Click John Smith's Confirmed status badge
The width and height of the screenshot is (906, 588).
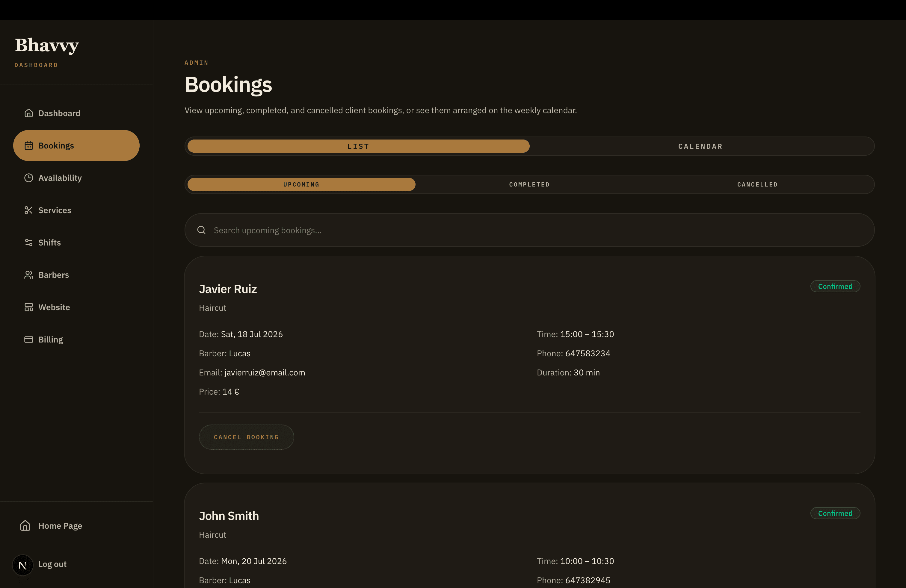(x=835, y=513)
